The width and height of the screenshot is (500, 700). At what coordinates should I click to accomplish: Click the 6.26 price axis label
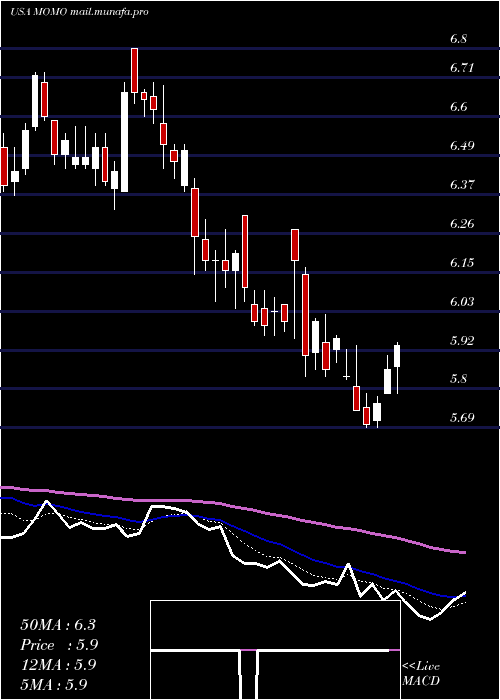point(462,223)
